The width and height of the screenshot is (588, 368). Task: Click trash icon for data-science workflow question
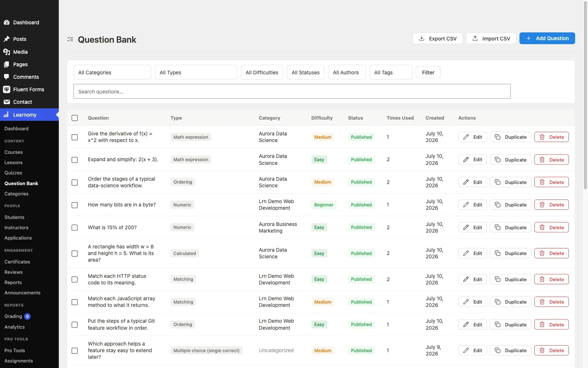pyautogui.click(x=542, y=182)
